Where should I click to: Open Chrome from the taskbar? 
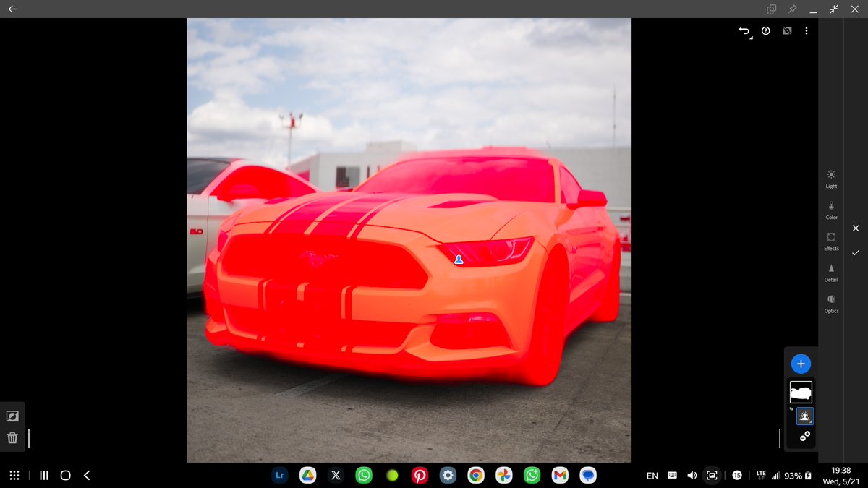click(476, 476)
